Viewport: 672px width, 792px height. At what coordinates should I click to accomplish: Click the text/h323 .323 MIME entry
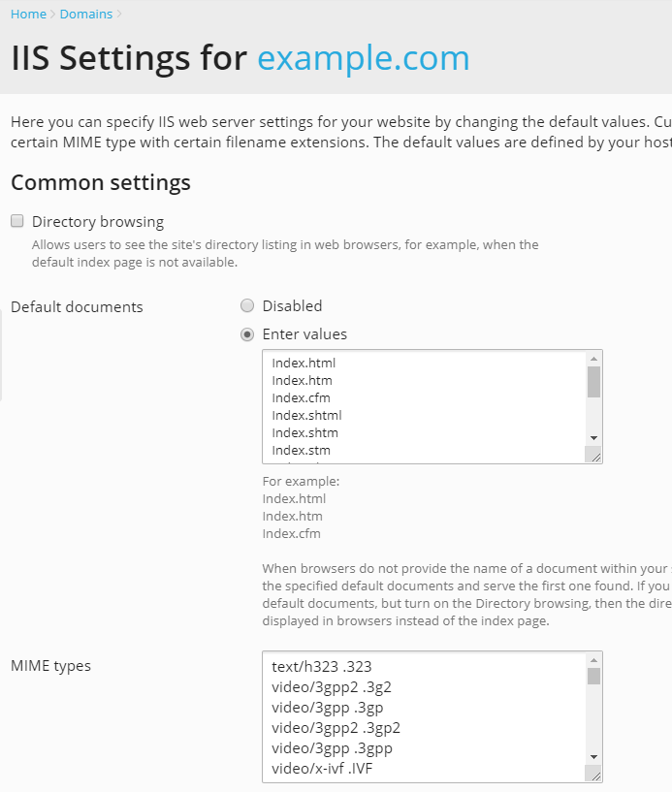tap(321, 667)
